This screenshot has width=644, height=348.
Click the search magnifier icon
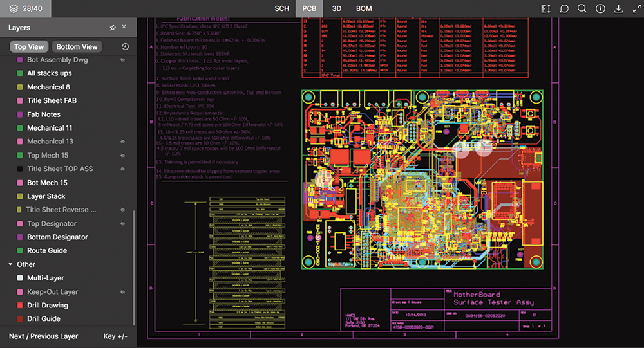pyautogui.click(x=582, y=8)
